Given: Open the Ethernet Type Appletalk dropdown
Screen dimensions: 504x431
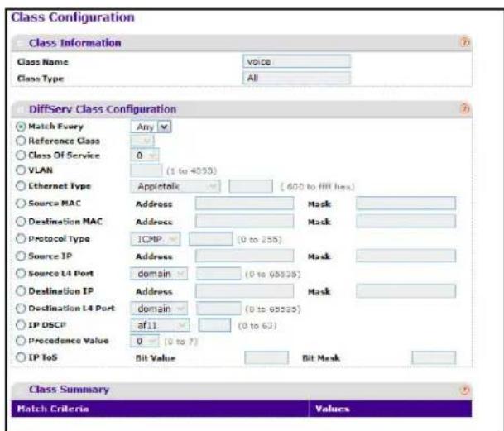Looking at the screenshot, I should click(175, 186).
